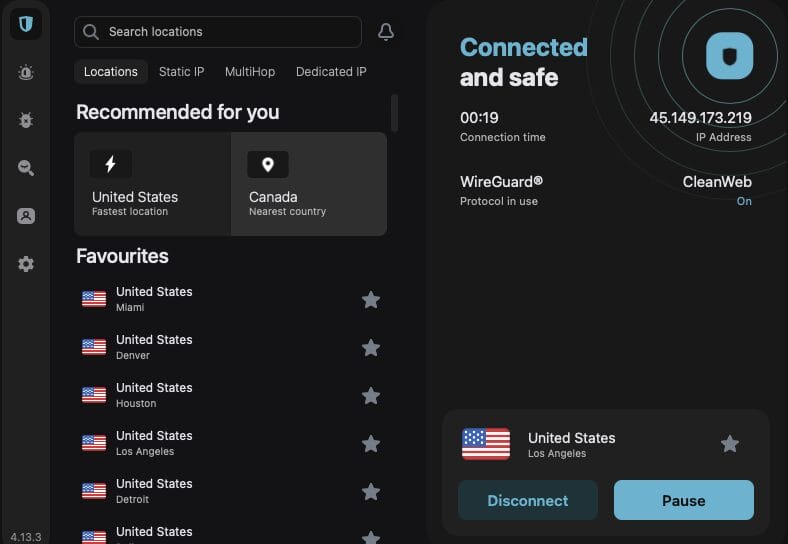
Task: Open the Surfshark shield home icon
Action: coord(26,24)
